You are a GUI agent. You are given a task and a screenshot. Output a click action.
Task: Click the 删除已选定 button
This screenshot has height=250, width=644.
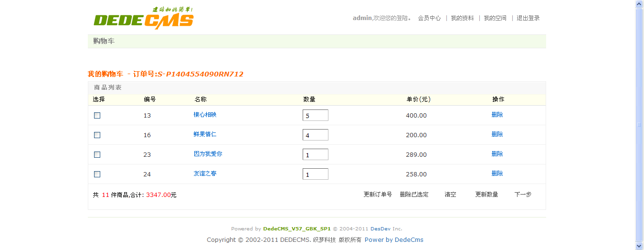tap(414, 195)
